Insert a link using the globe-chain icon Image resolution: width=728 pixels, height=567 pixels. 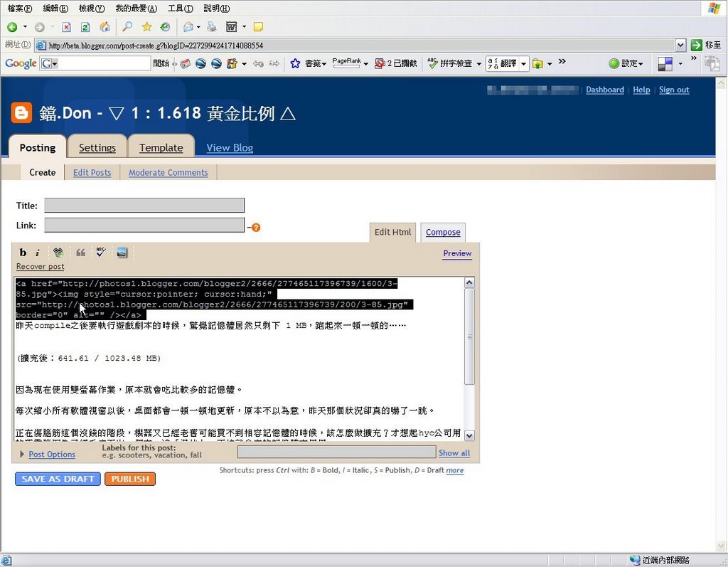click(x=58, y=253)
